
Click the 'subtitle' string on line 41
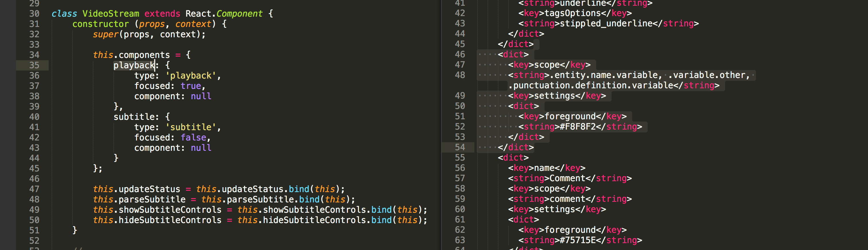click(191, 127)
